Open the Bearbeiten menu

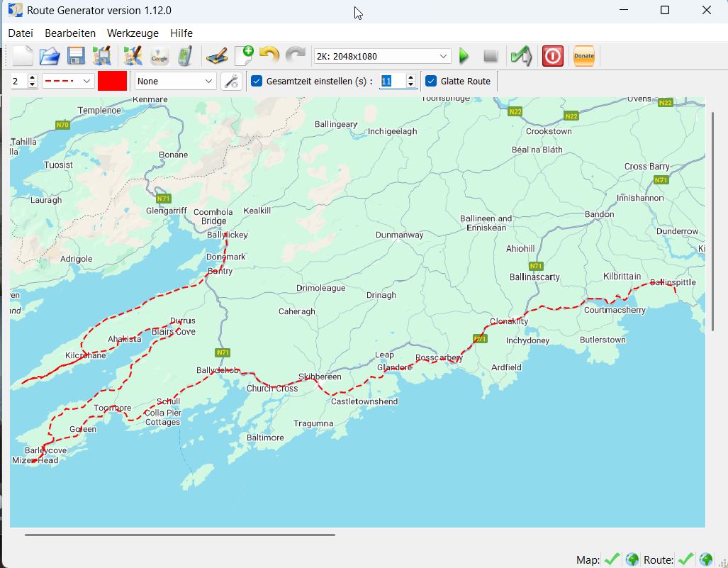pos(70,33)
